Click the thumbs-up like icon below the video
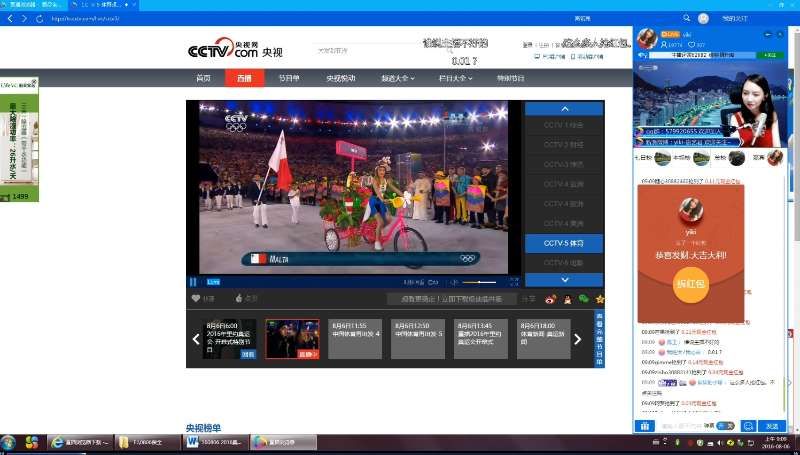Screen dimensions: 800x455 pyautogui.click(x=240, y=299)
